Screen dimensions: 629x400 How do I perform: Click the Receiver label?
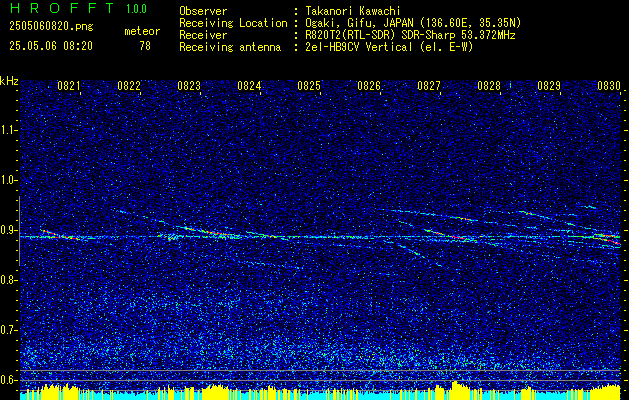[203, 35]
